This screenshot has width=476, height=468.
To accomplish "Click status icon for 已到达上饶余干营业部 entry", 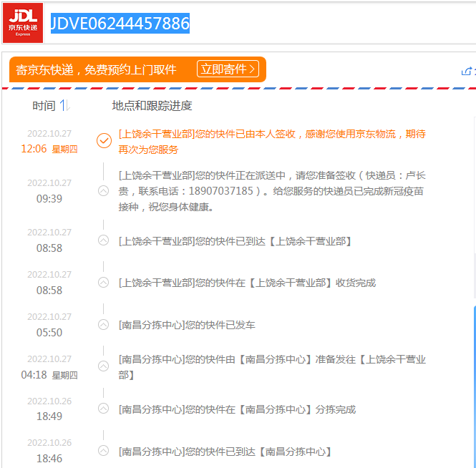I will click(x=104, y=240).
